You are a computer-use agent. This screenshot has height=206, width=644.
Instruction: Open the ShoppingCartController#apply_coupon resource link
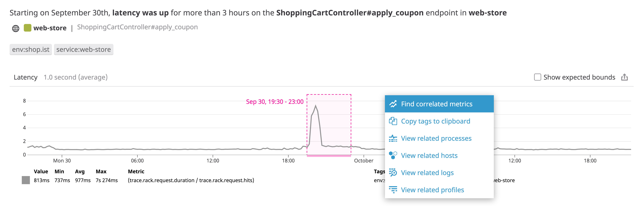(x=137, y=27)
